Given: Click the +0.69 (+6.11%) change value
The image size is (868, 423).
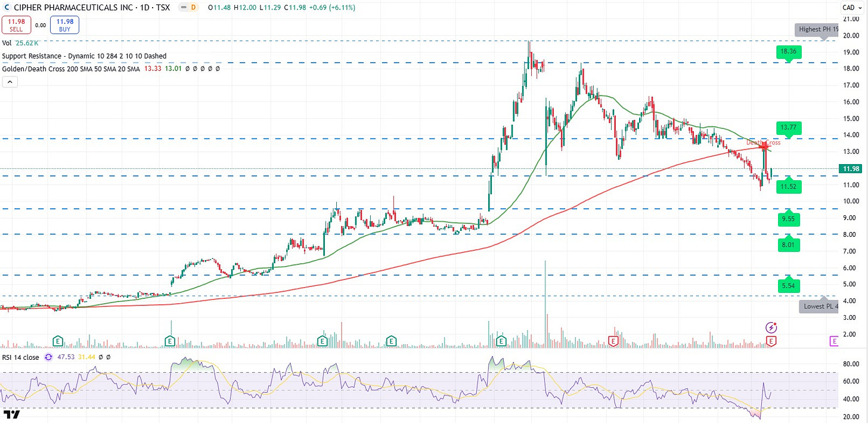Looking at the screenshot, I should pyautogui.click(x=331, y=7).
